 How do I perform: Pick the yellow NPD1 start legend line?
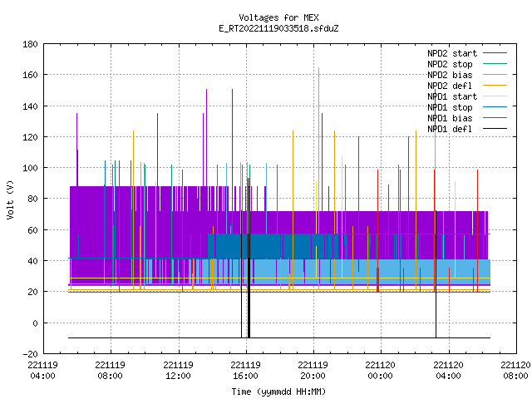pos(495,96)
